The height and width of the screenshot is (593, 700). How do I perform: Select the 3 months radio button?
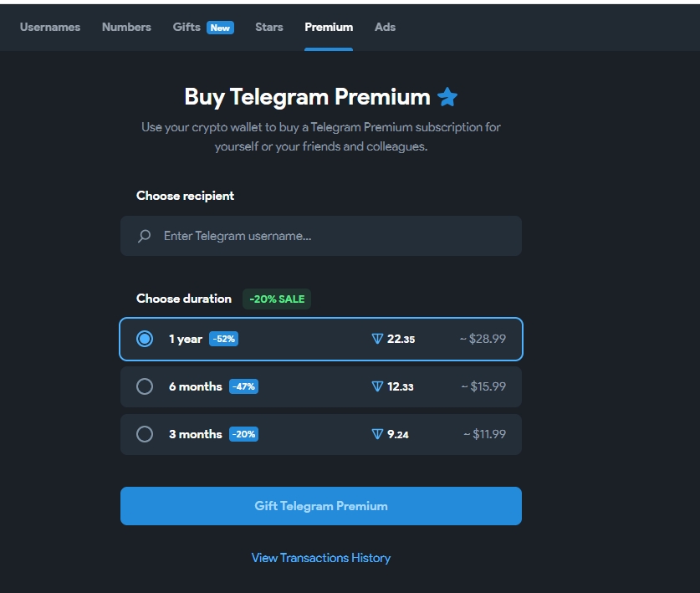coord(145,434)
